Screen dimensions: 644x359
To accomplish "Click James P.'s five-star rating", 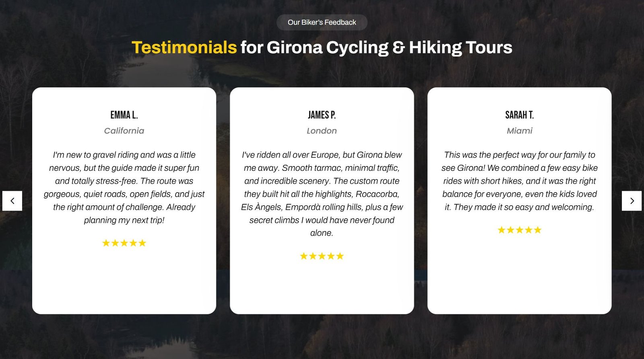I will click(322, 256).
